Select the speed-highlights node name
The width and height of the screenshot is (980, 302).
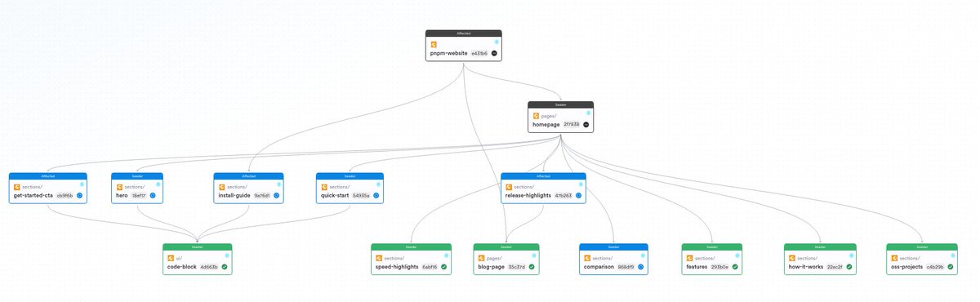397,267
